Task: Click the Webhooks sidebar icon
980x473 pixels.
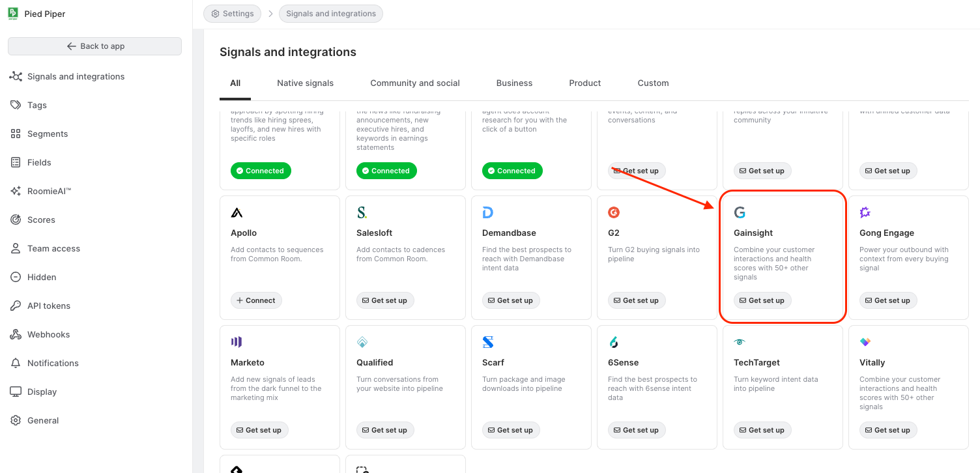Action: point(16,334)
